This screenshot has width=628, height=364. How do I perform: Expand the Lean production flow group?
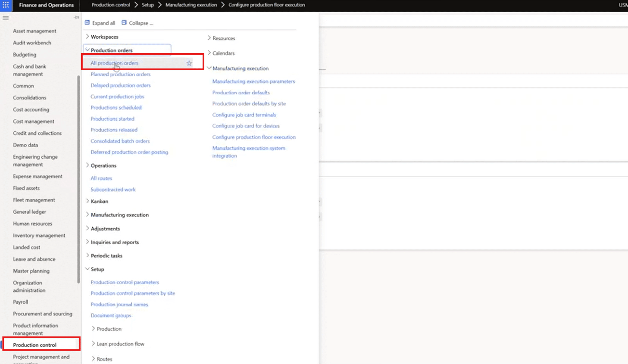(x=94, y=344)
